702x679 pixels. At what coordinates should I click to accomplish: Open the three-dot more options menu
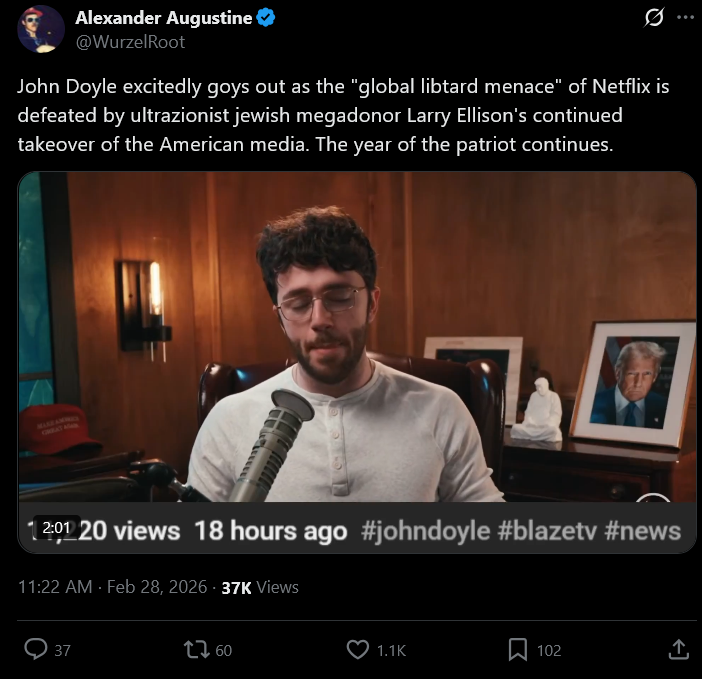[685, 17]
